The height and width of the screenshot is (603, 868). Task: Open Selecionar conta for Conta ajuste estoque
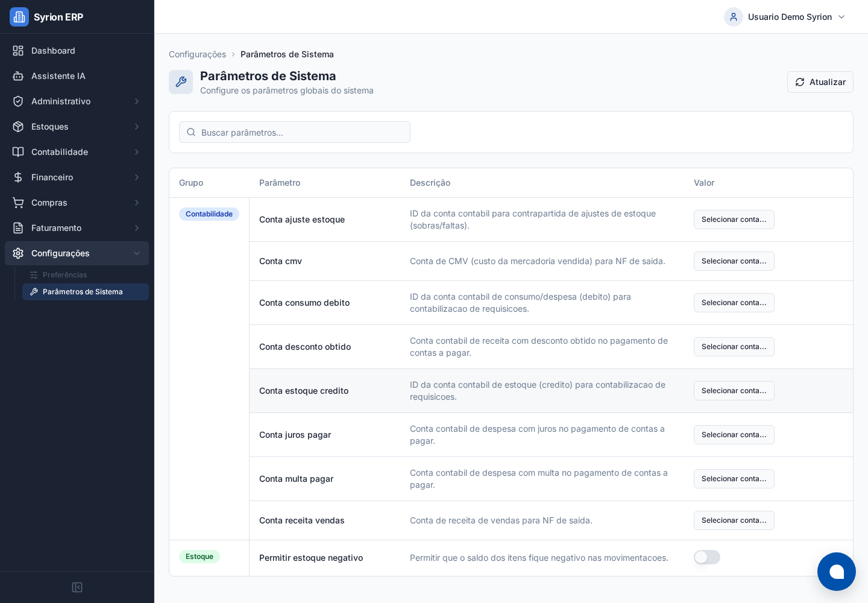click(734, 219)
